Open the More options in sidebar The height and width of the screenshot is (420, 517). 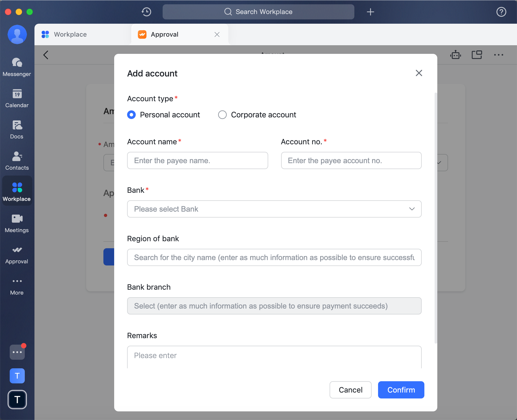tap(17, 285)
